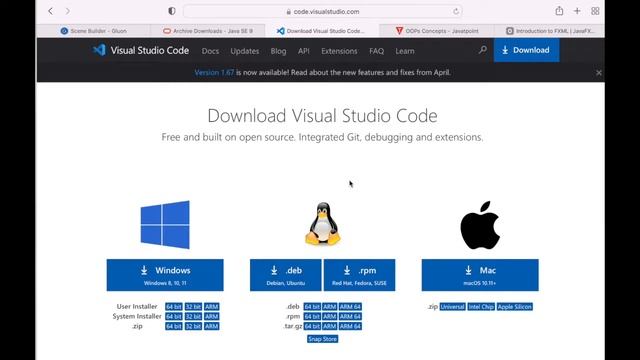Select Linux .deb ARM 64
The height and width of the screenshot is (360, 640).
pyautogui.click(x=350, y=307)
